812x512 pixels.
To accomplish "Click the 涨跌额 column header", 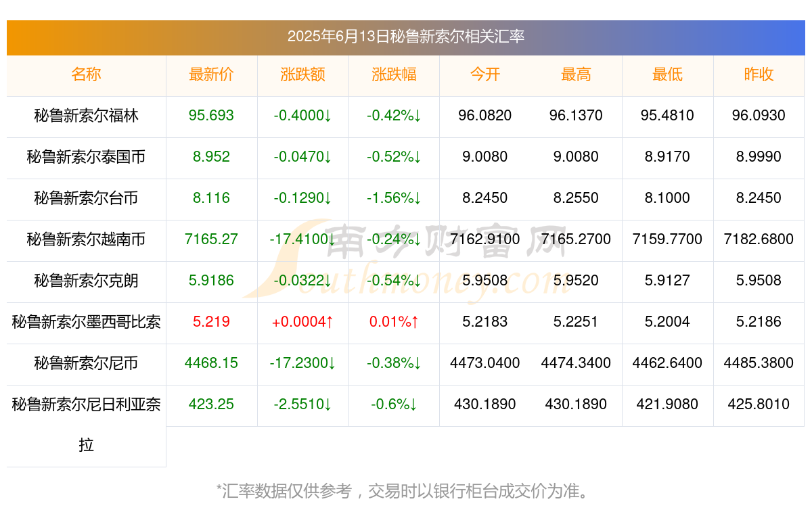I will coord(302,74).
